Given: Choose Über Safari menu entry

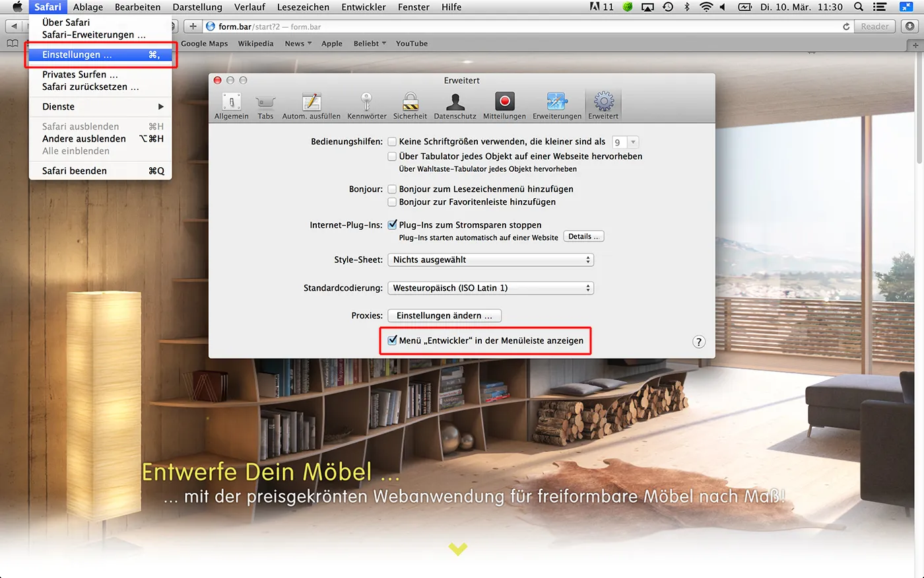Looking at the screenshot, I should click(100, 22).
